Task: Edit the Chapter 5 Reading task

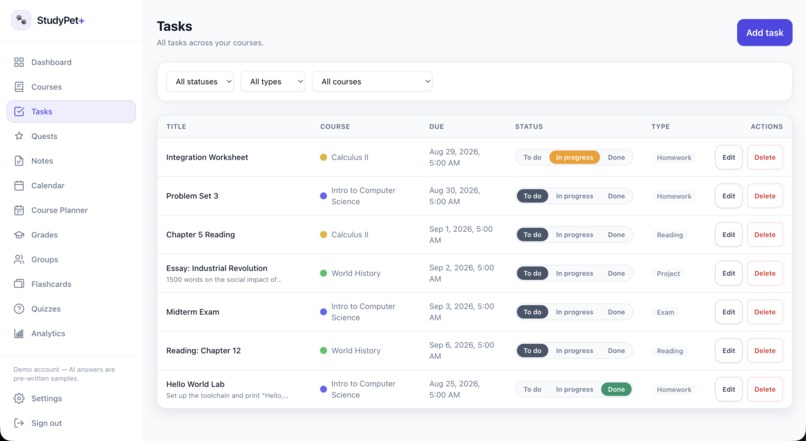Action: (728, 235)
